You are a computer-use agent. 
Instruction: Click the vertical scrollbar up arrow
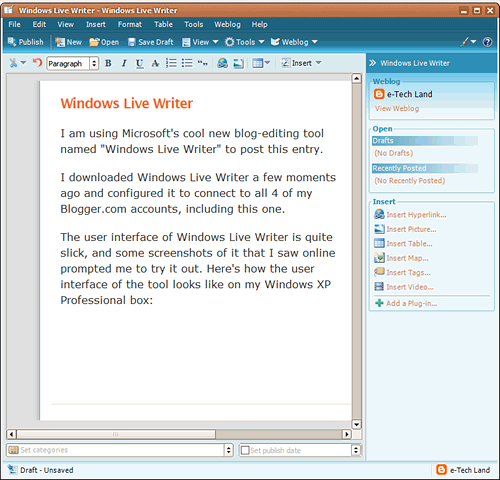pos(357,78)
